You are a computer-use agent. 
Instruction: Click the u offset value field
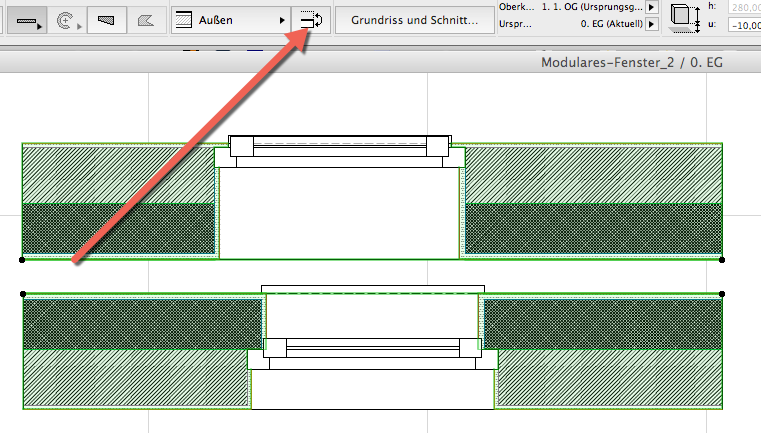744,25
